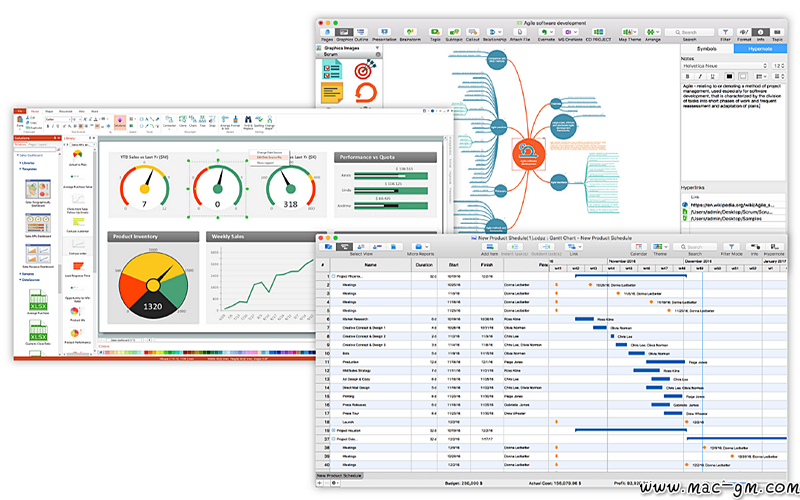The width and height of the screenshot is (800, 500).
Task: Switch to Symbols tab
Action: (x=707, y=49)
